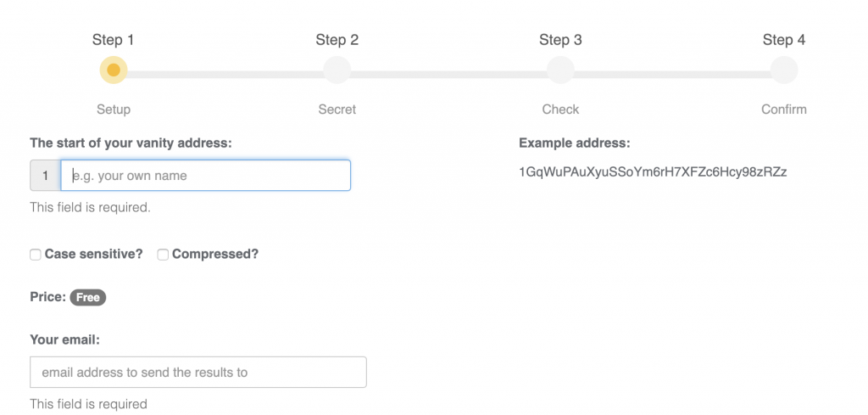Click the "Step 3" heading text
868x415 pixels.
561,40
